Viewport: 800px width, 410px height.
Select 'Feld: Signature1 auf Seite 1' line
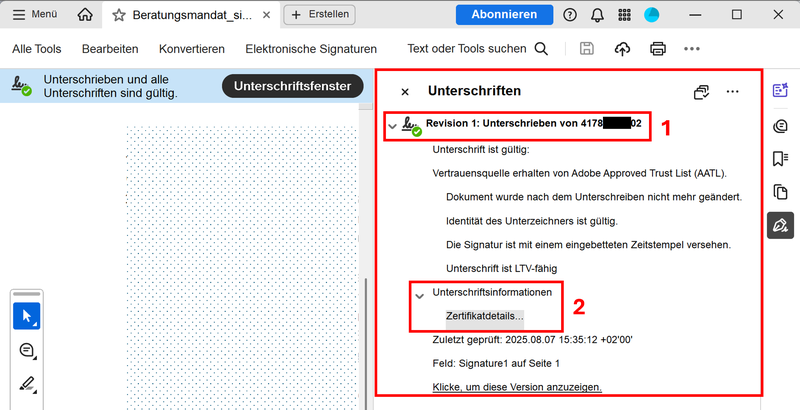click(x=496, y=363)
